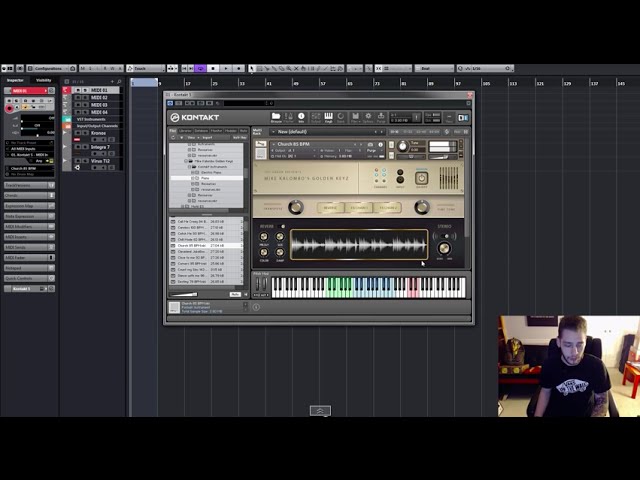Collapse the Mike Kalombo Golden Keyz folder
Screen dimensions: 640x480
click(186, 161)
